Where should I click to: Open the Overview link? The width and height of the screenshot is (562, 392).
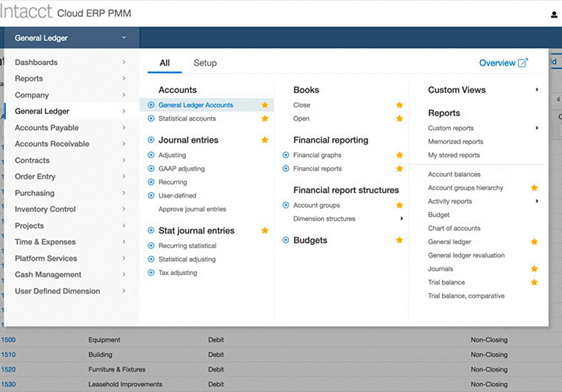coord(503,63)
